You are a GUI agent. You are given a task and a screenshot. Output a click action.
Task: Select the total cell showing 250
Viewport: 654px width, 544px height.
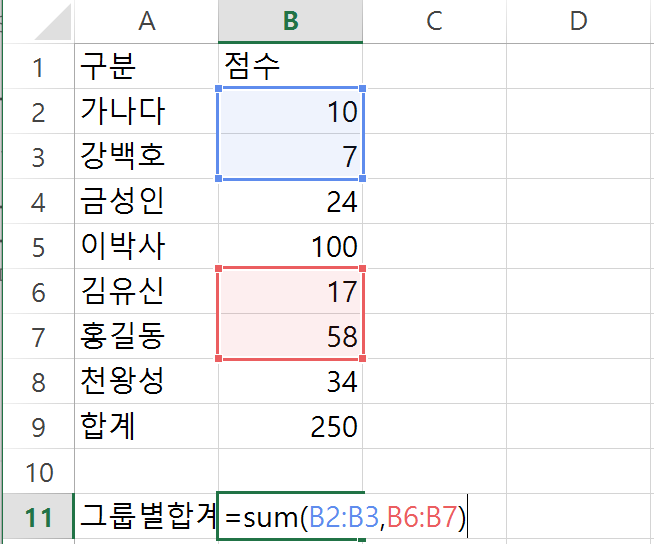tap(291, 427)
